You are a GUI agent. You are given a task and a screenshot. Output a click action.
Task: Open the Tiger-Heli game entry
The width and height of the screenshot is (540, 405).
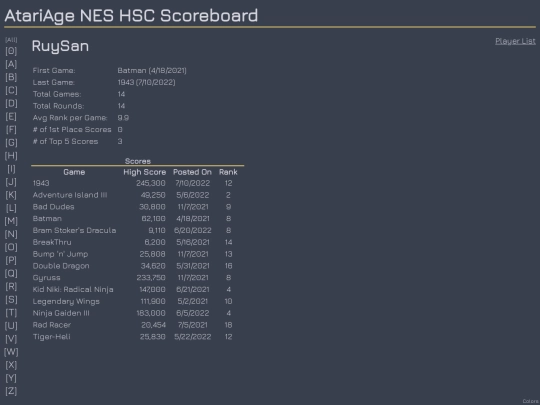click(52, 337)
